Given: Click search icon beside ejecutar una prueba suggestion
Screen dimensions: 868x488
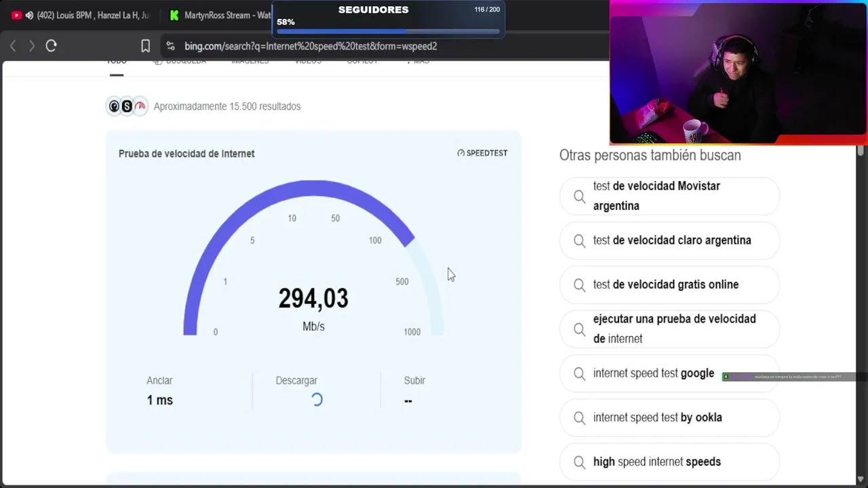Looking at the screenshot, I should [x=579, y=329].
